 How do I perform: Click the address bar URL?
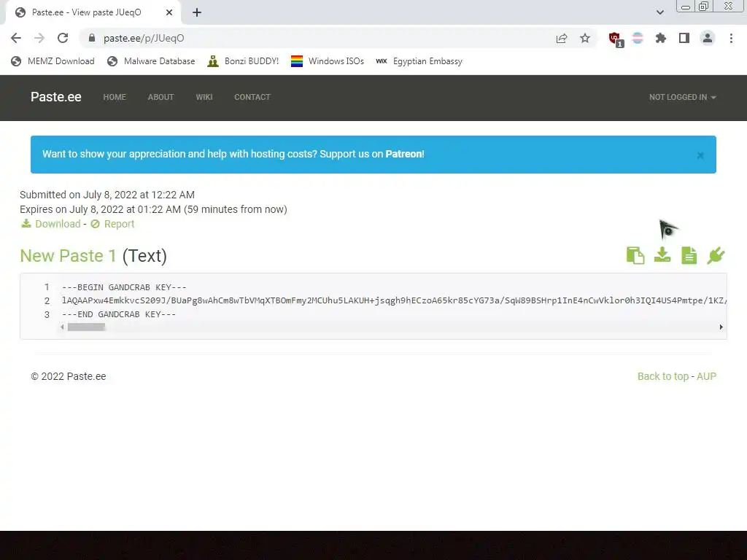tap(144, 38)
